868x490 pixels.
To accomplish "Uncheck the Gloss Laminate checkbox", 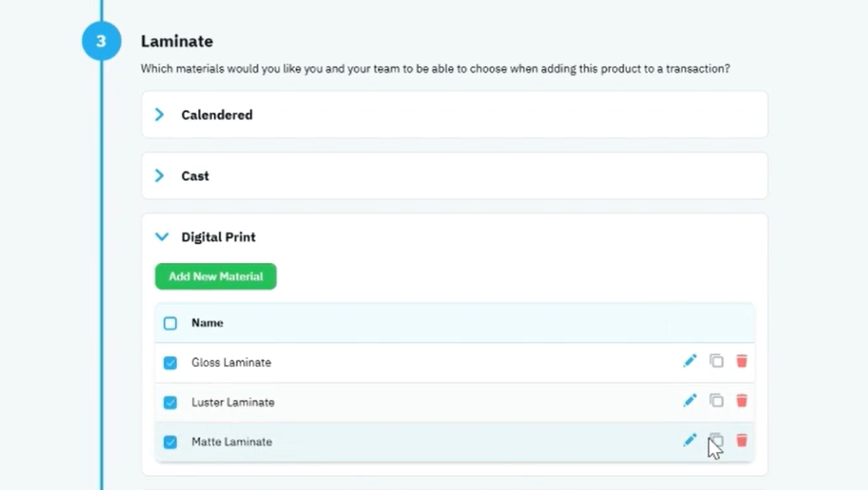I will tap(170, 363).
